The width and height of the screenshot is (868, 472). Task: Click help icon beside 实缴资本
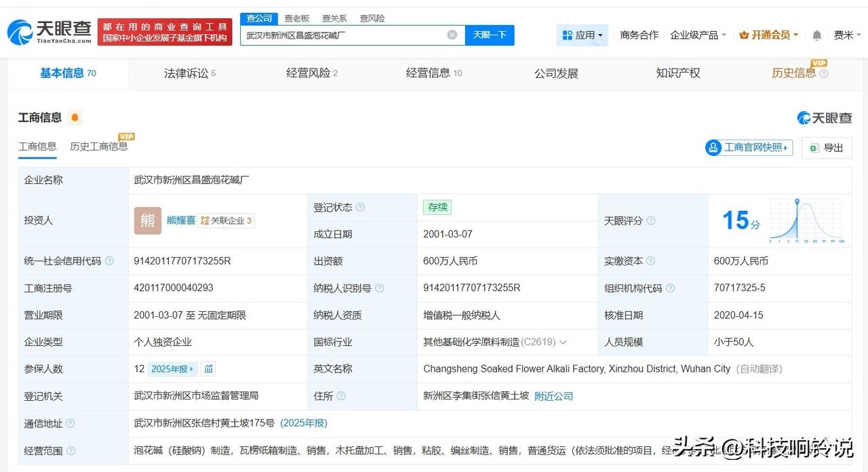click(650, 261)
